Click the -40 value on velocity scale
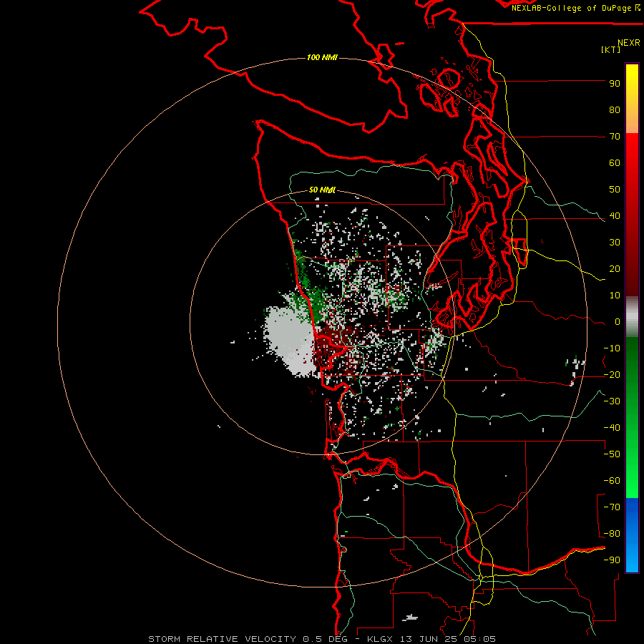Viewport: 644px width, 644px height. pos(612,428)
